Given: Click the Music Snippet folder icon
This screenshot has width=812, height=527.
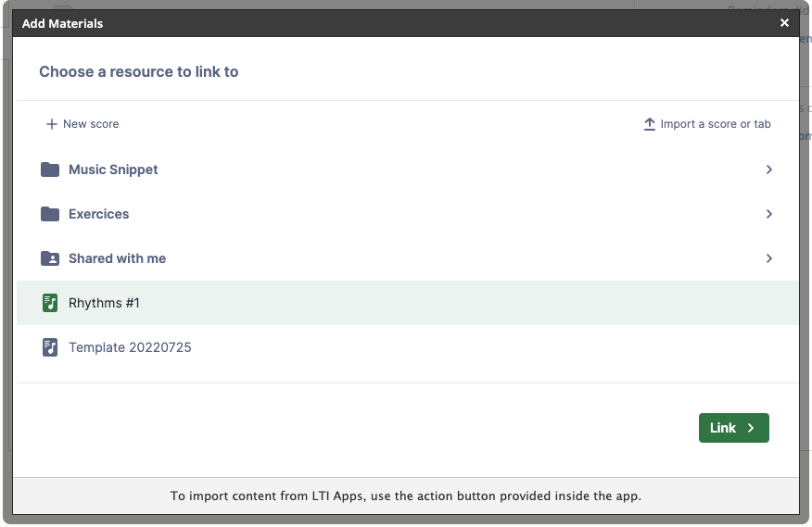Looking at the screenshot, I should tap(50, 169).
